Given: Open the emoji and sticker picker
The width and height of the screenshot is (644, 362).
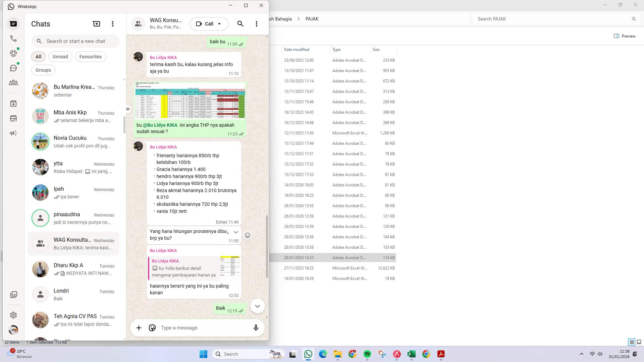Looking at the screenshot, I should (152, 328).
